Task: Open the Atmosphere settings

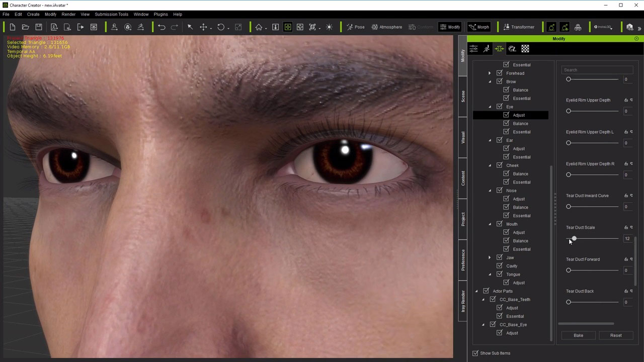Action: pos(386,27)
